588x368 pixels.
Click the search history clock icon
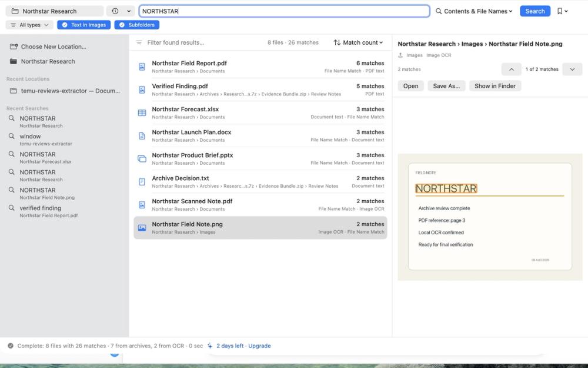[x=115, y=11]
